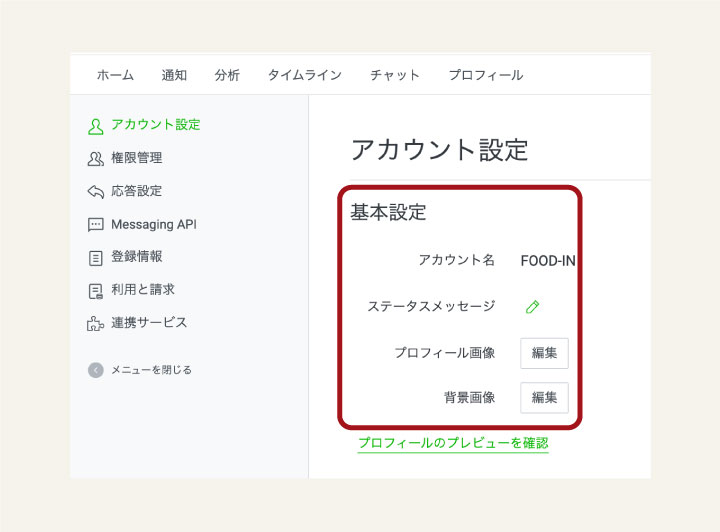
Task: Switch to the プロフィール tab
Action: (486, 75)
